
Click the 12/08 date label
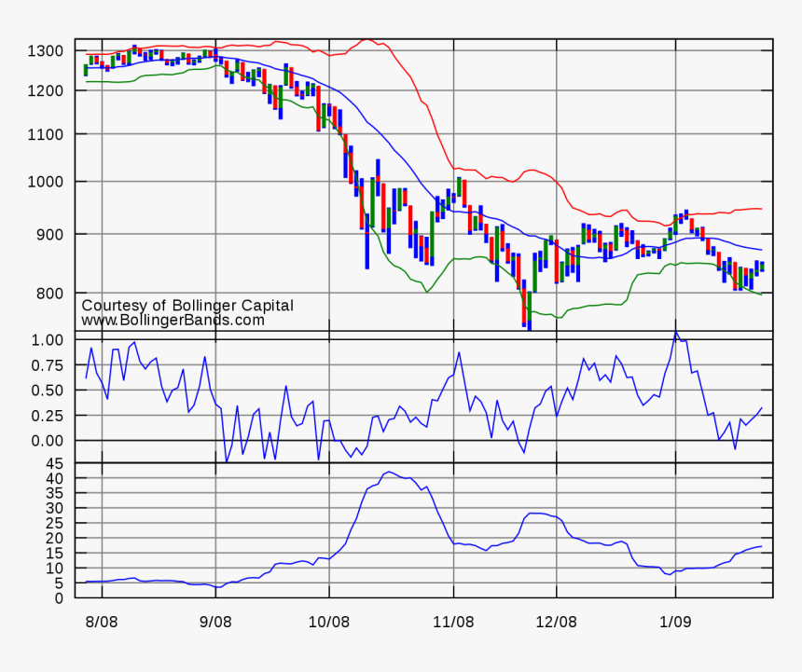point(557,623)
